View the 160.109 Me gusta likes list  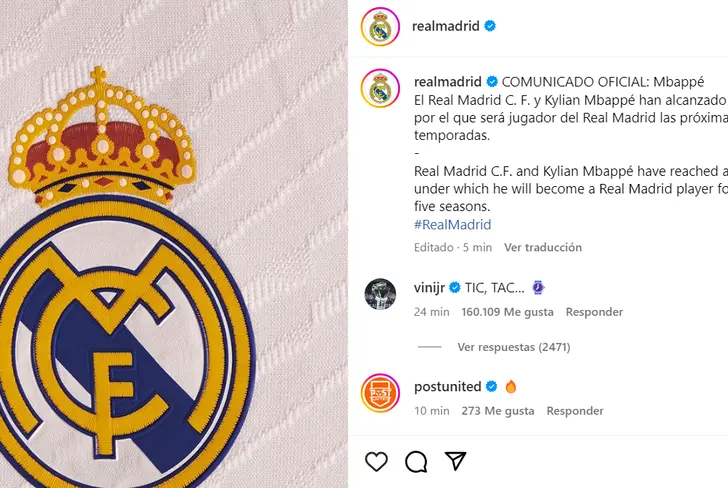pos(507,312)
